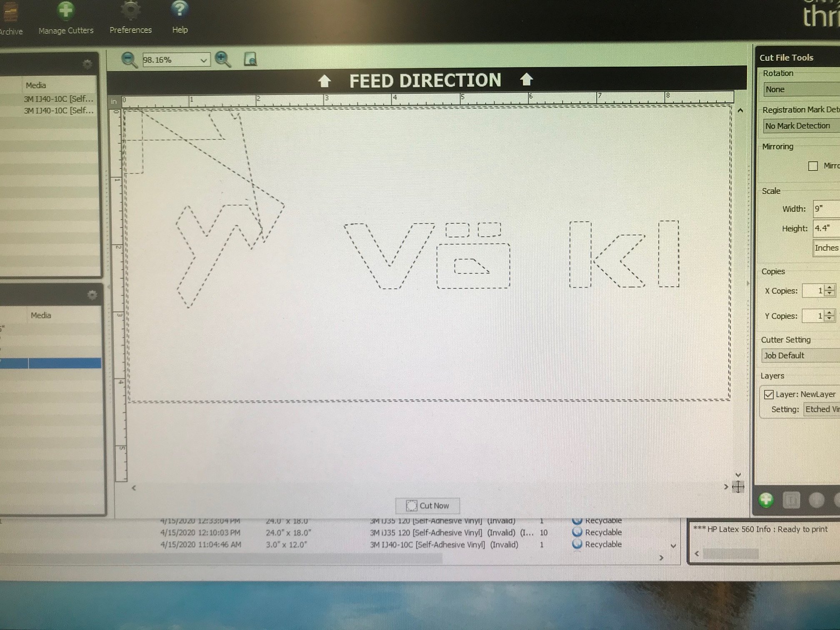The height and width of the screenshot is (630, 840).
Task: Click the V letter outline on the canvas
Action: tap(389, 256)
